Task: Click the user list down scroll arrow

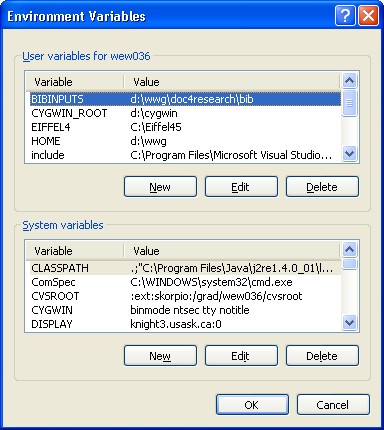Action: pos(350,154)
